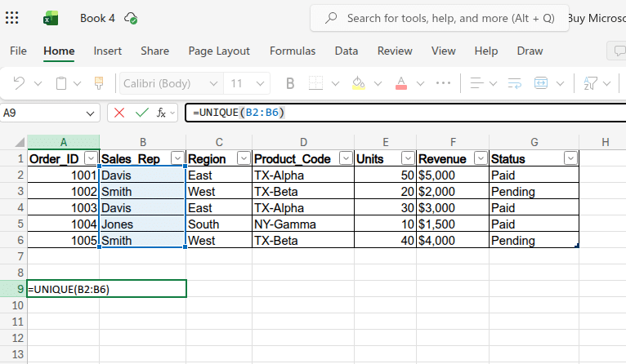The height and width of the screenshot is (364, 626).
Task: Open the File menu
Action: (x=18, y=51)
